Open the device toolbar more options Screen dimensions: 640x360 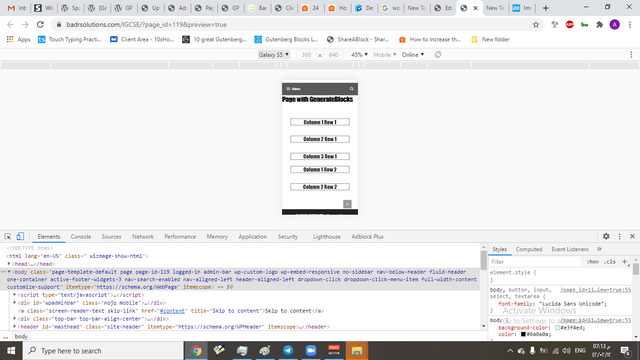coord(631,54)
